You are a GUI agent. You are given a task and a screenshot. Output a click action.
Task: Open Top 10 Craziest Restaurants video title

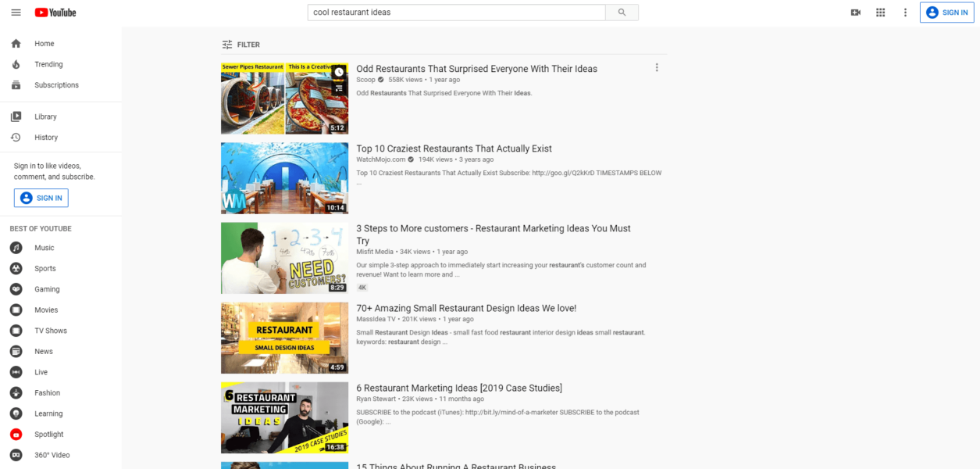click(x=454, y=149)
